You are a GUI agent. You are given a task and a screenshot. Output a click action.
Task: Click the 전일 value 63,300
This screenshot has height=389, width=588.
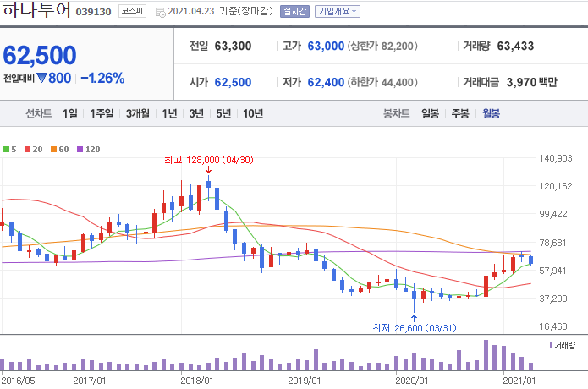[x=233, y=47]
